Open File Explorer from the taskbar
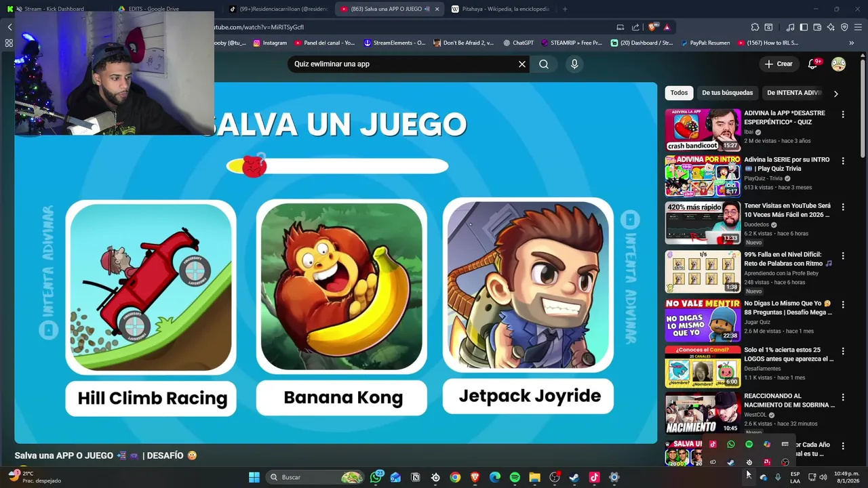The image size is (868, 488). [534, 477]
